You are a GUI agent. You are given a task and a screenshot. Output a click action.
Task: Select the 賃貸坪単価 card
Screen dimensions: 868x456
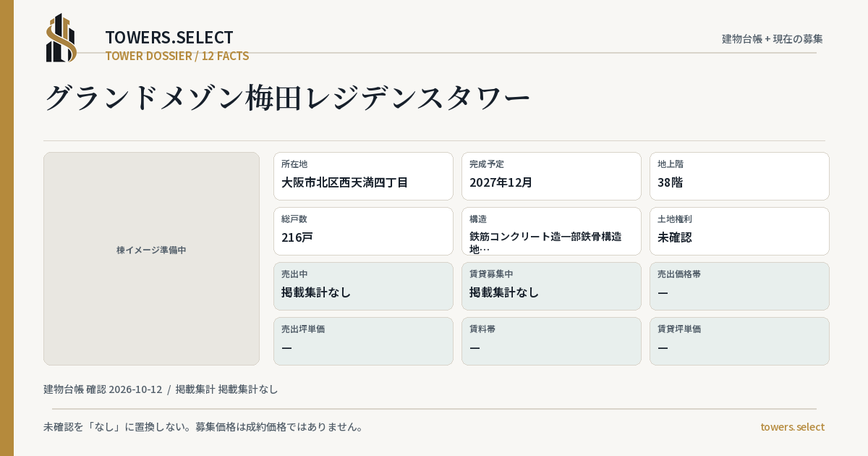(x=739, y=341)
